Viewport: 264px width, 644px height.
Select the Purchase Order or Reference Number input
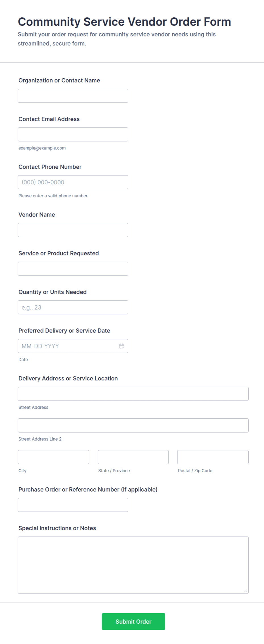coord(73,505)
